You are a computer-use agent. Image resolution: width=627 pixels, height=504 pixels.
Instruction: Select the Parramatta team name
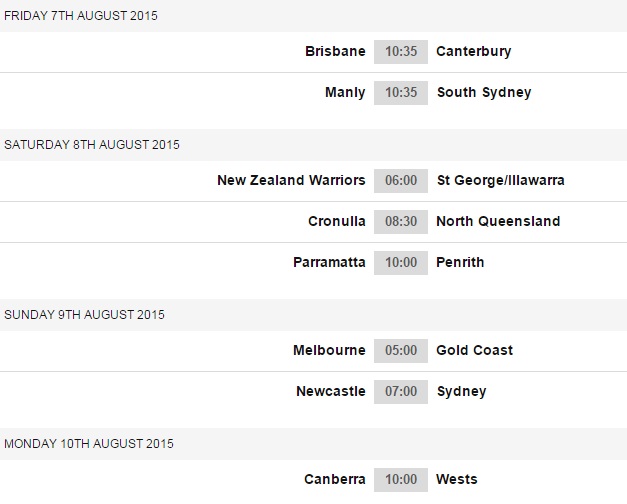point(329,262)
